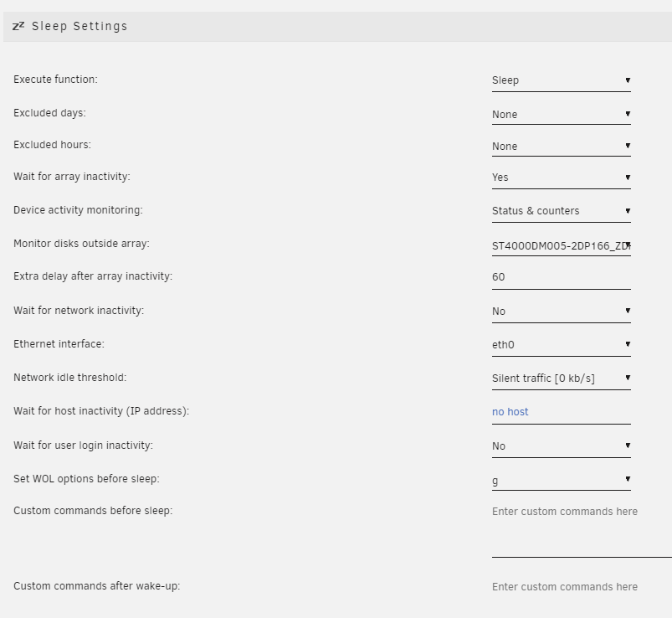The image size is (672, 618).
Task: Open the Wait for network inactivity dropdown
Action: (561, 312)
